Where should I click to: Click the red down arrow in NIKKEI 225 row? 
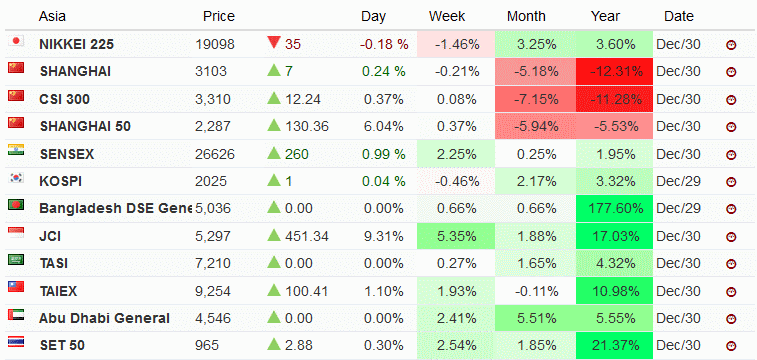pyautogui.click(x=274, y=43)
